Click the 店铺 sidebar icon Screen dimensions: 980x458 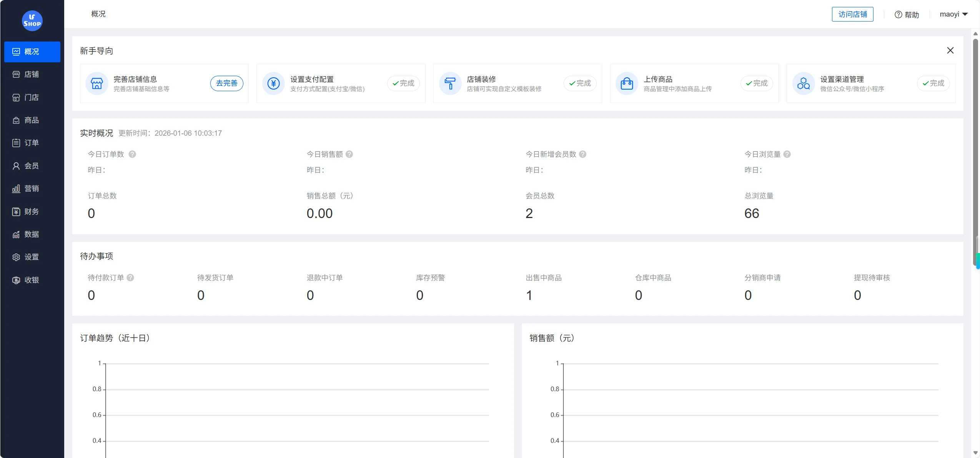[32, 74]
